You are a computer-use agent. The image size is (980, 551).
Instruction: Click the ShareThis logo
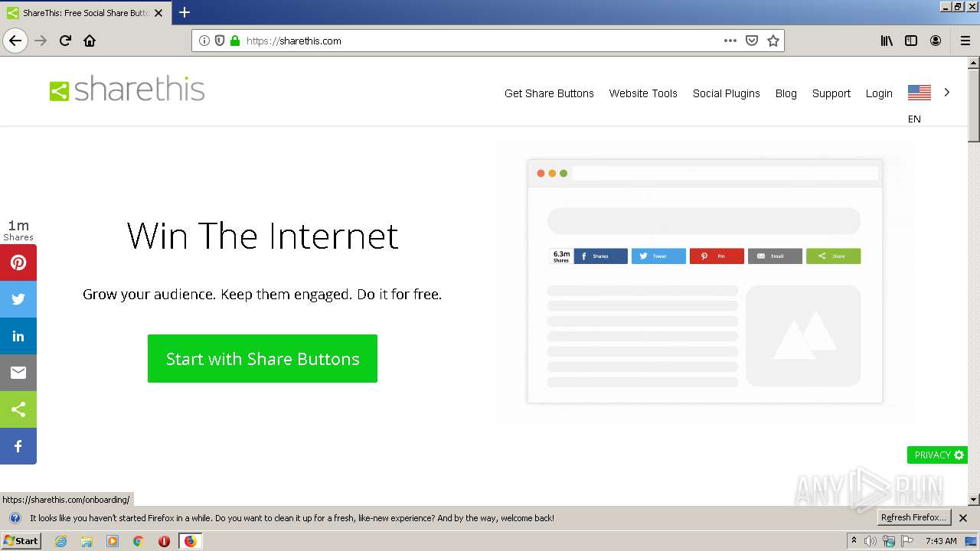click(127, 90)
